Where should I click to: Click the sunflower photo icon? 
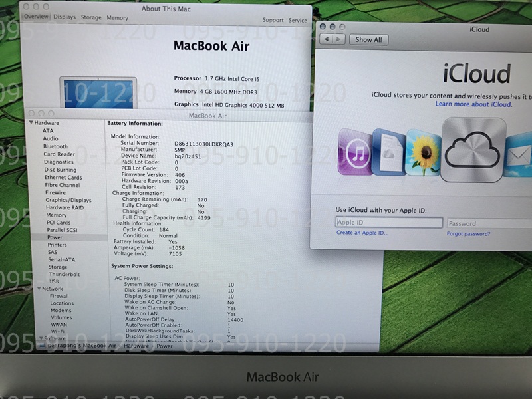pos(423,153)
